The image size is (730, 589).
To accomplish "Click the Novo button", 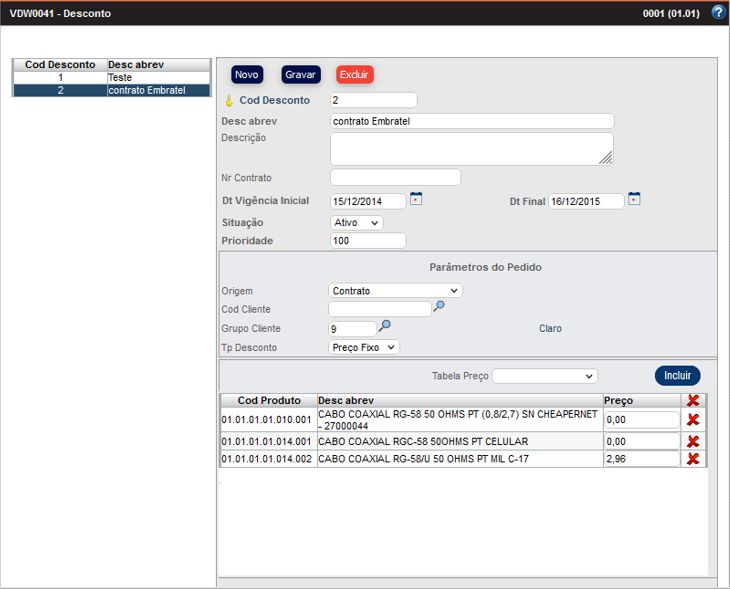I will point(247,75).
